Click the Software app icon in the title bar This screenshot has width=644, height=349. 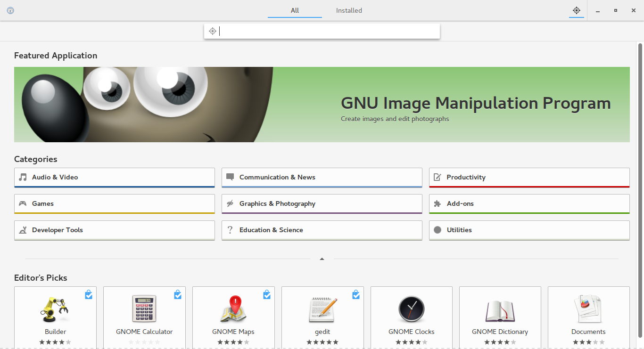[10, 10]
